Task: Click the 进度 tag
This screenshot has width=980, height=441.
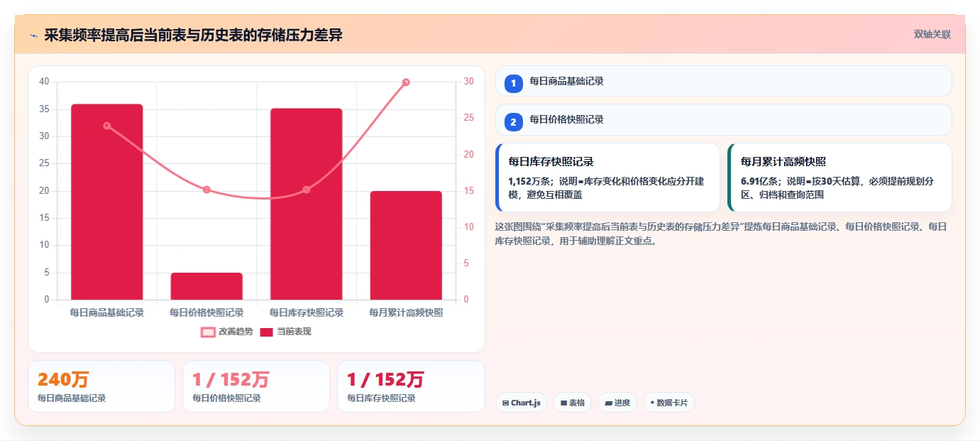Action: pyautogui.click(x=617, y=403)
